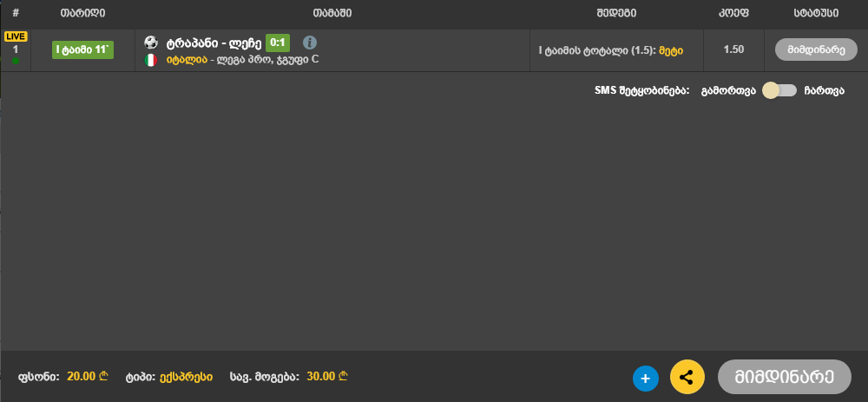This screenshot has height=402, width=868.
Task: Select the გამორთვა (disable) SMS label
Action: 728,91
